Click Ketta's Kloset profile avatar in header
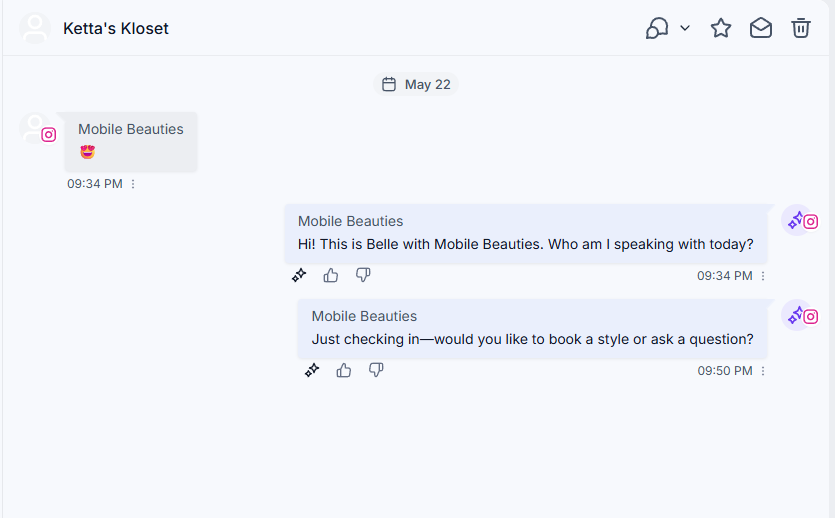 (x=35, y=28)
